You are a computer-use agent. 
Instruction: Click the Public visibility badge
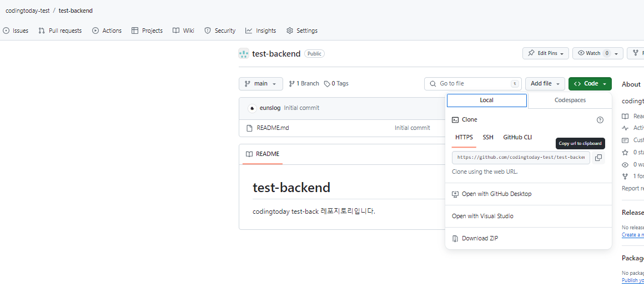pos(314,54)
